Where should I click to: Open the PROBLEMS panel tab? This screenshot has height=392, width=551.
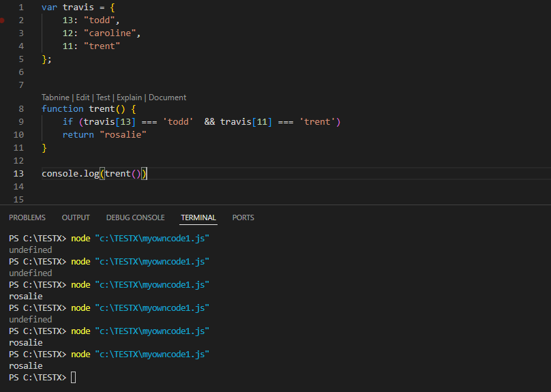[x=27, y=217]
